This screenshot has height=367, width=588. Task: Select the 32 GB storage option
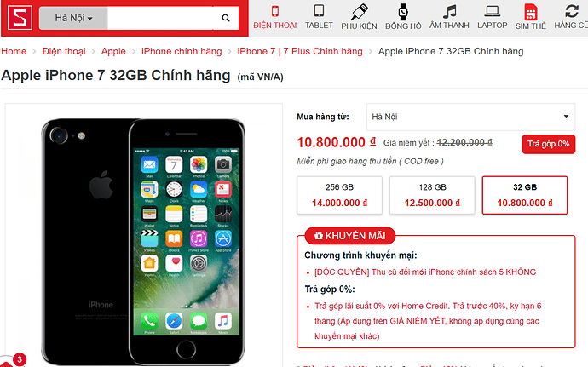point(525,195)
